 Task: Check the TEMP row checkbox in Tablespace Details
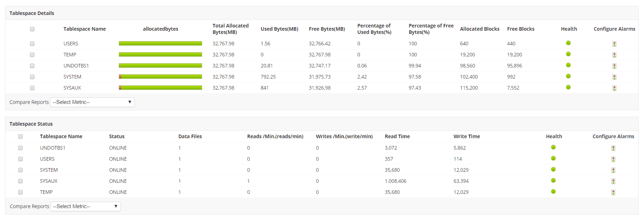coord(32,55)
